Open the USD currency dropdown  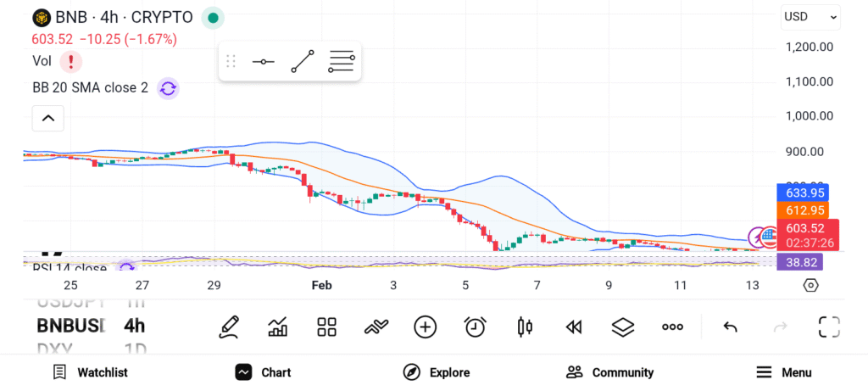point(810,16)
